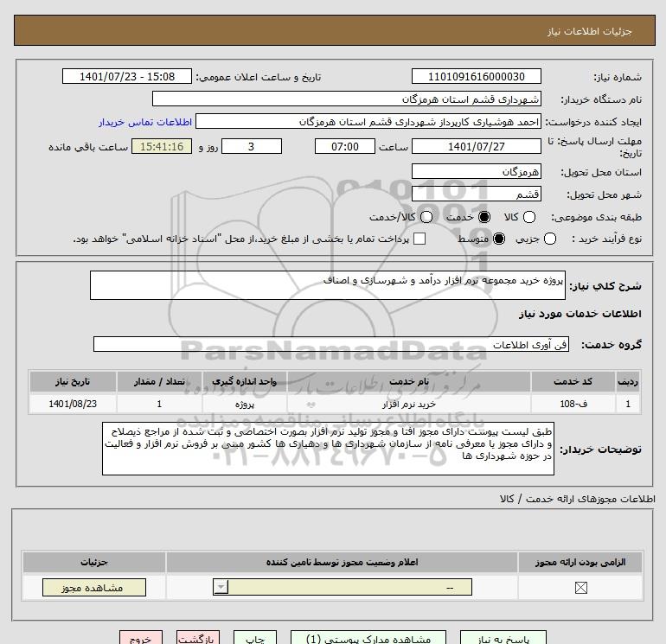Click the اعلام وضعیت مجوز header
Viewport: 666px width, 644px height.
click(x=342, y=562)
